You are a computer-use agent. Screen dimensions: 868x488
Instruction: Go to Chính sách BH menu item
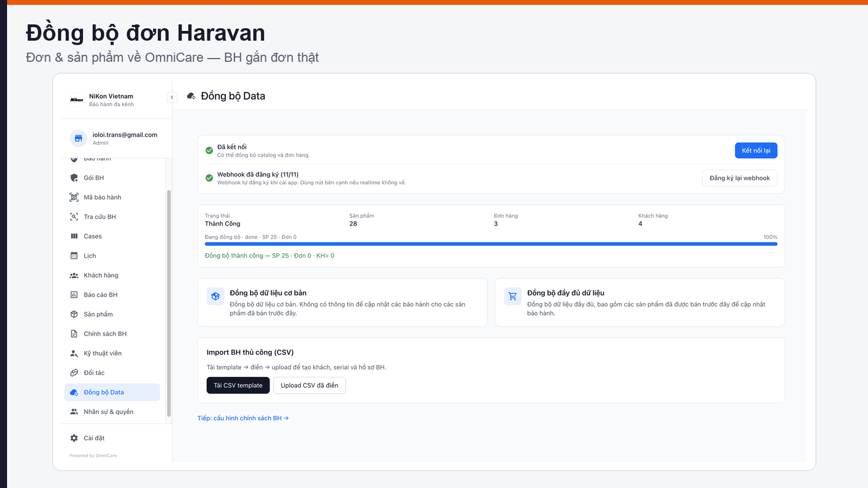pyautogui.click(x=112, y=334)
